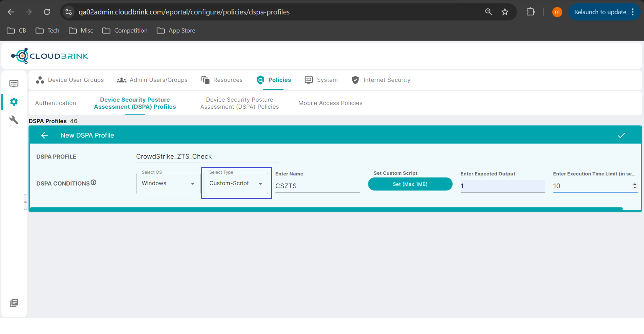
Task: Open the settings gear in left sidebar
Action: (14, 102)
